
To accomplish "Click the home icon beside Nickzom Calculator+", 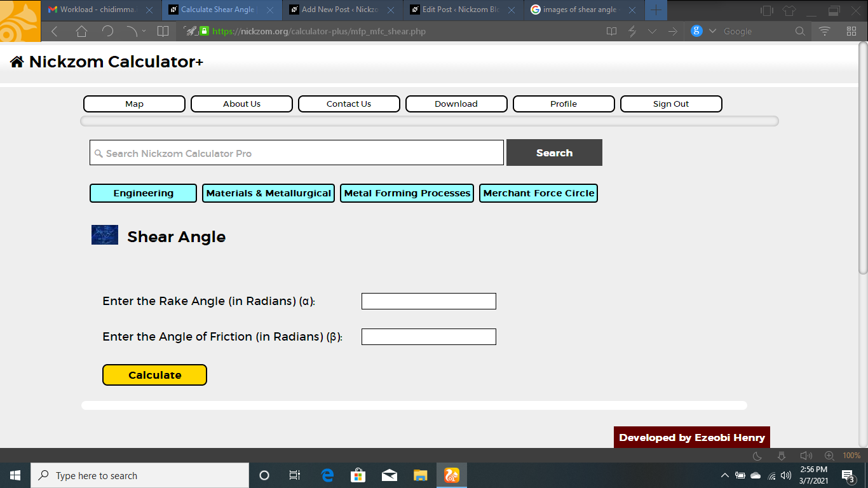I will (17, 62).
